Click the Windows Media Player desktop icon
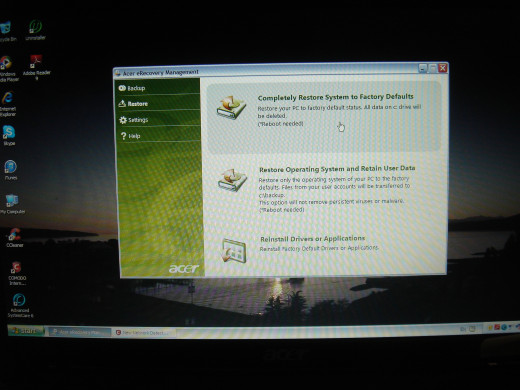 point(7,69)
